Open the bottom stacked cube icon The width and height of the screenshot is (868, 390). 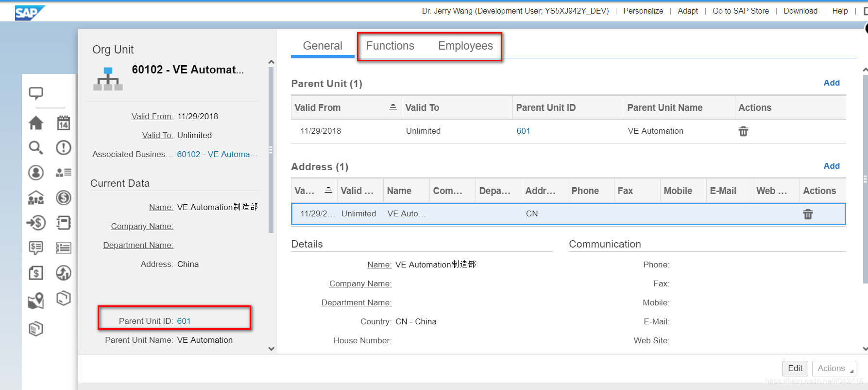coord(36,329)
